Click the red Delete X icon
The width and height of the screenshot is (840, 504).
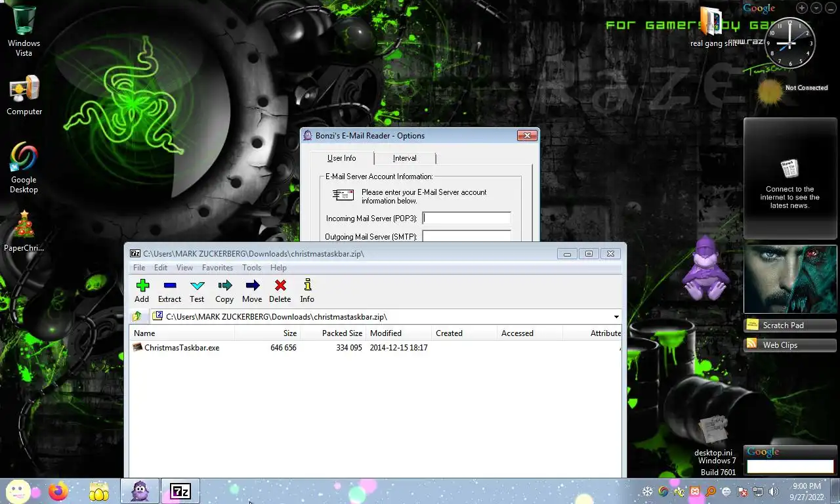pos(280,291)
